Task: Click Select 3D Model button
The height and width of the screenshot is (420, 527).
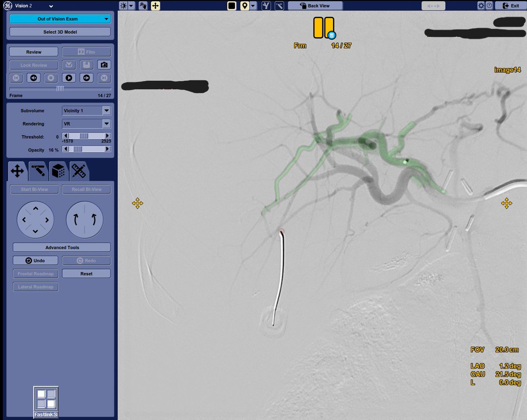Action: tap(60, 32)
